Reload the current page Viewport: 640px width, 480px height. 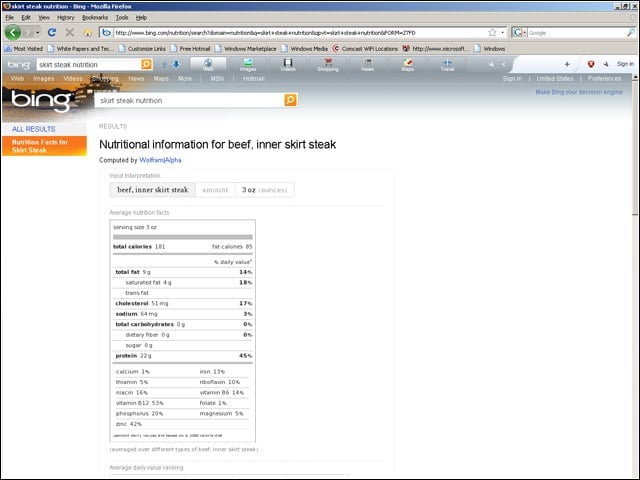click(52, 32)
